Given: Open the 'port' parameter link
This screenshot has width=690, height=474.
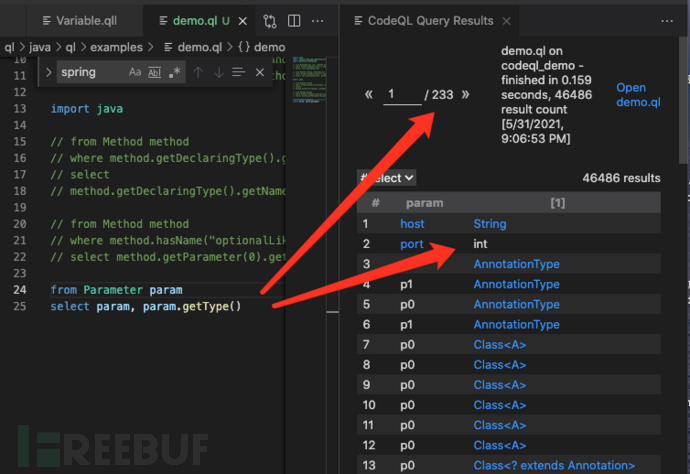Looking at the screenshot, I should [x=411, y=244].
